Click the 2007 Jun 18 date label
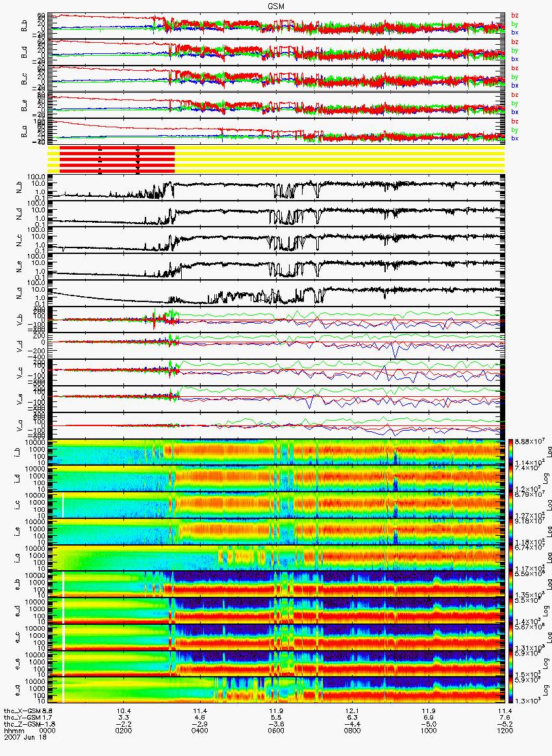The image size is (552, 756). click(x=25, y=737)
